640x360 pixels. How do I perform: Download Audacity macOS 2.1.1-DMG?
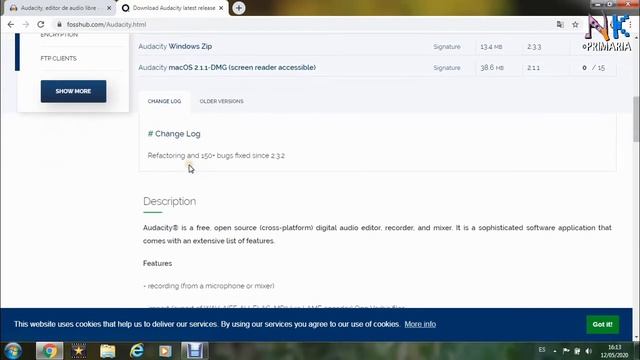pos(227,67)
